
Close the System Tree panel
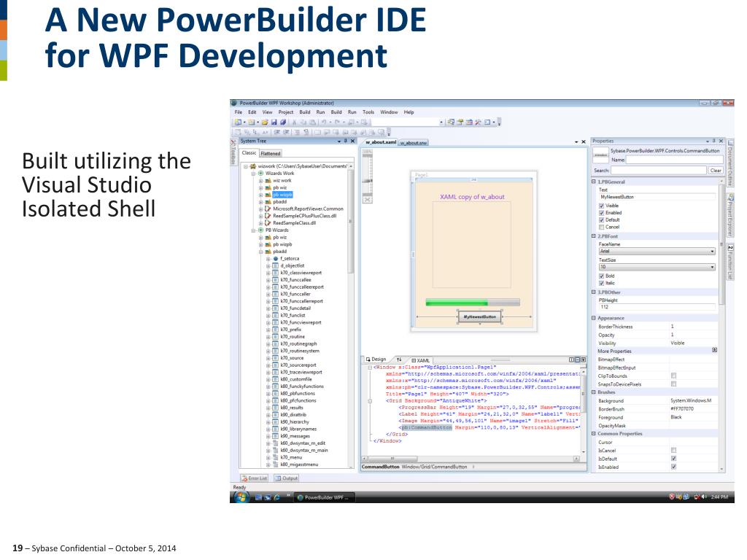(352, 141)
